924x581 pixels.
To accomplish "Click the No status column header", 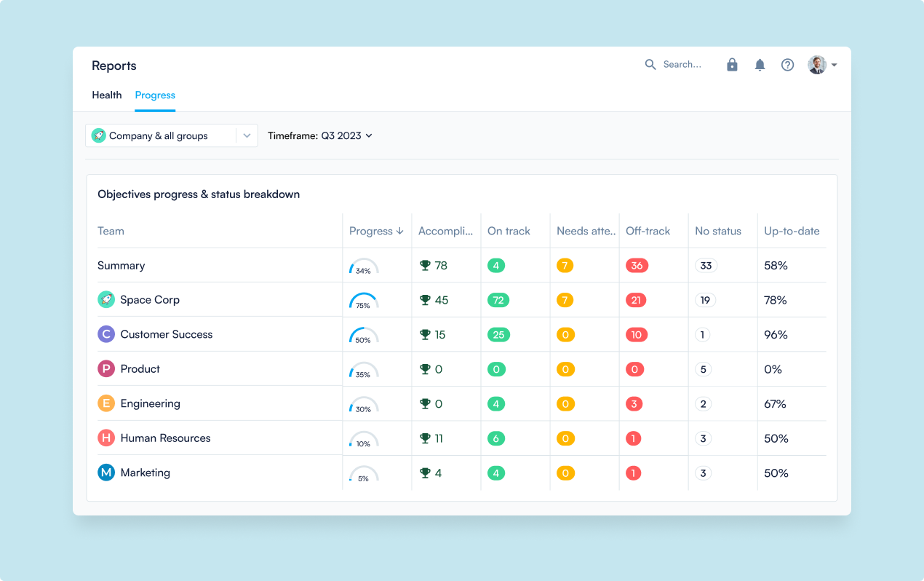I will tap(718, 231).
